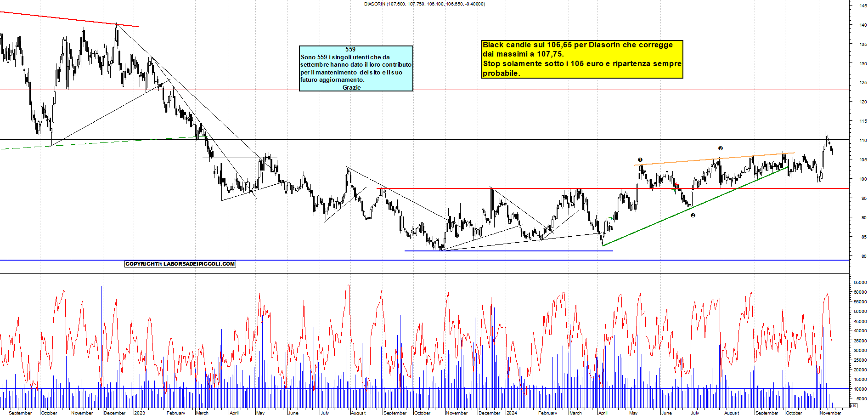Select the orange trendline through markers 1 and 3

pos(714,159)
